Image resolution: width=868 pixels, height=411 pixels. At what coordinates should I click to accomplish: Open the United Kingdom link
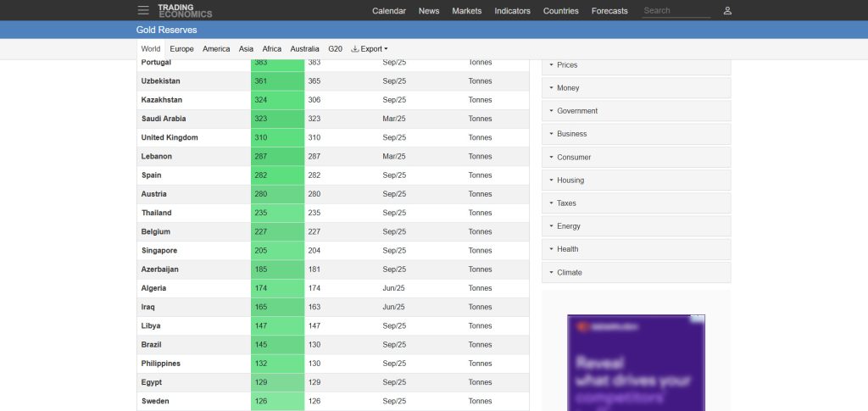(170, 137)
